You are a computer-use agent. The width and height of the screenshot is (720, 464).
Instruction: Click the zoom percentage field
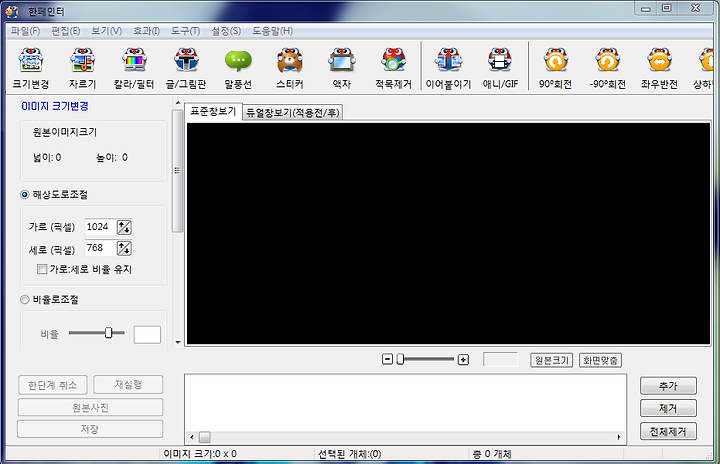500,360
